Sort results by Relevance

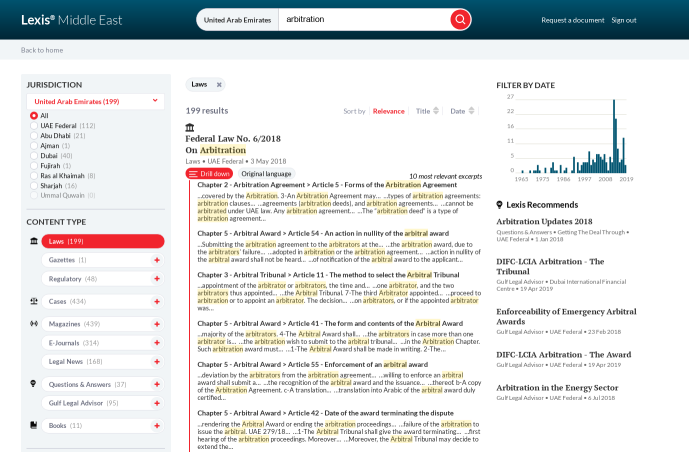388,111
